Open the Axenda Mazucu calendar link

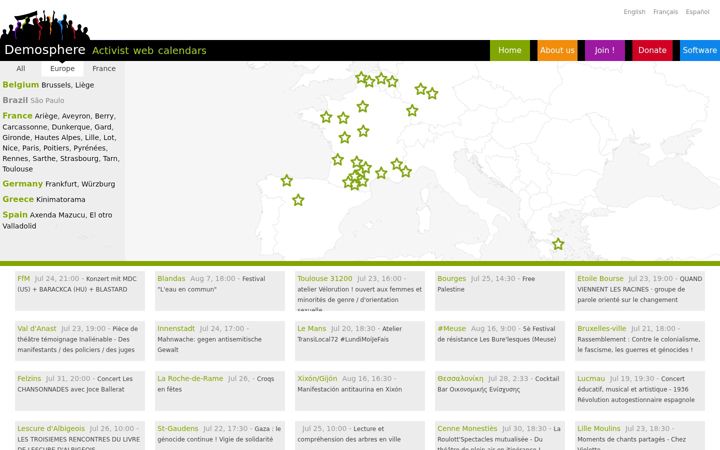point(58,215)
